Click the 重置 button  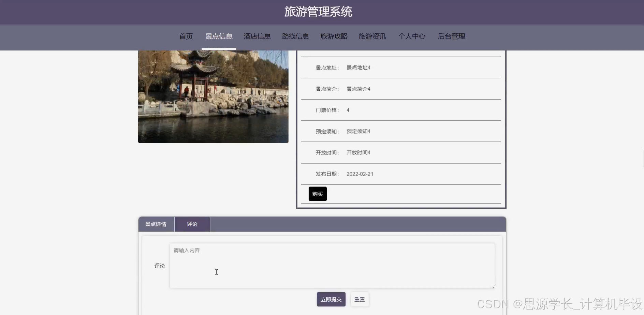360,299
